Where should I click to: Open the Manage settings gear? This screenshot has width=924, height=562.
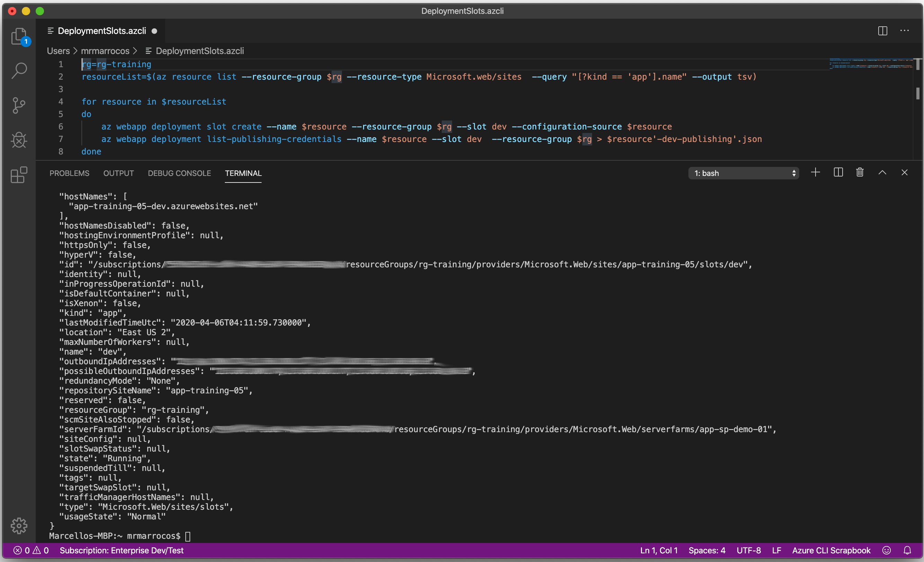pyautogui.click(x=19, y=526)
